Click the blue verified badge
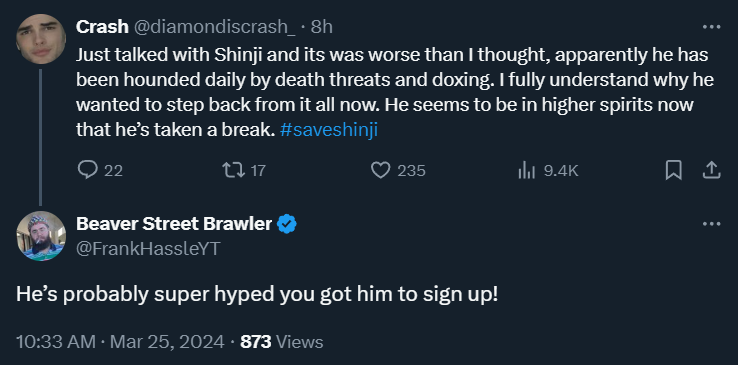The height and width of the screenshot is (365, 738). pos(286,224)
